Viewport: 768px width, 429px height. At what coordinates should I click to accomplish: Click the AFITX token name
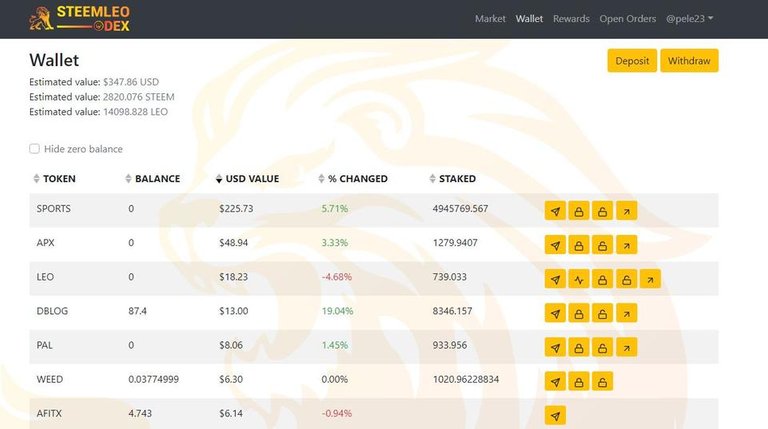(x=49, y=413)
